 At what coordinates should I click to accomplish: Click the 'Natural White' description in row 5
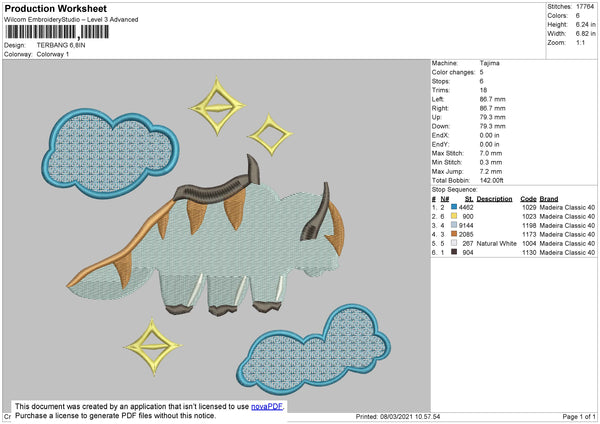[x=497, y=243]
